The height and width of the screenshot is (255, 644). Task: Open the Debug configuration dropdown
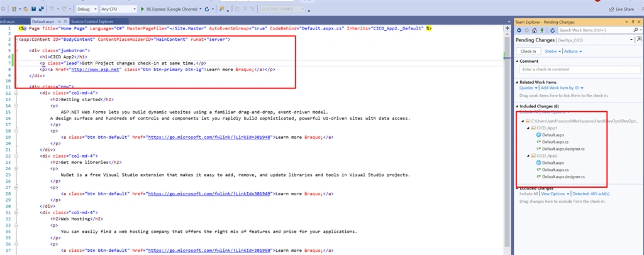96,9
